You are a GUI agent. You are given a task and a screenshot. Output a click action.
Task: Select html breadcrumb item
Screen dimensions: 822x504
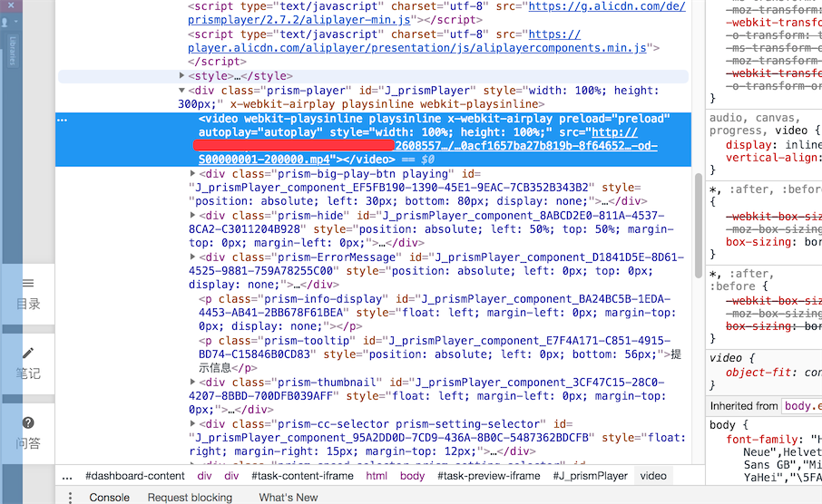click(x=377, y=476)
